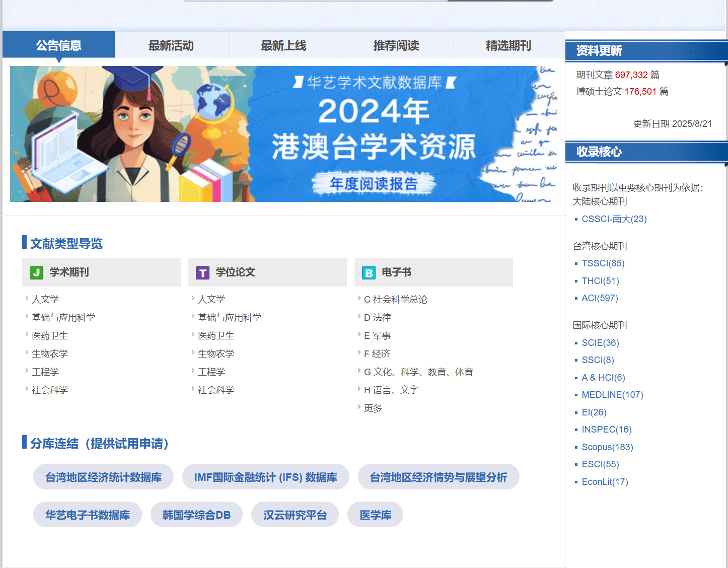Follow the CSSCI-南大(23) link
The height and width of the screenshot is (568, 728).
614,219
